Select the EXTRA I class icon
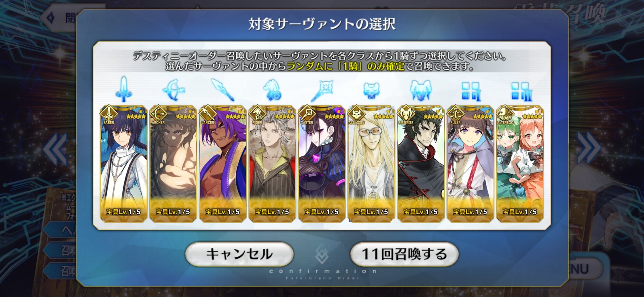644x297 pixels. coord(470,91)
